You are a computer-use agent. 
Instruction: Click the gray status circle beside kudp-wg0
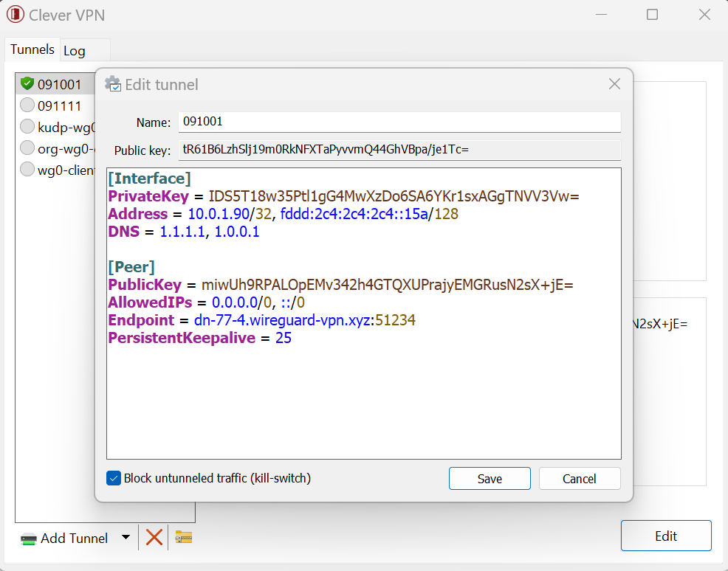[x=27, y=127]
